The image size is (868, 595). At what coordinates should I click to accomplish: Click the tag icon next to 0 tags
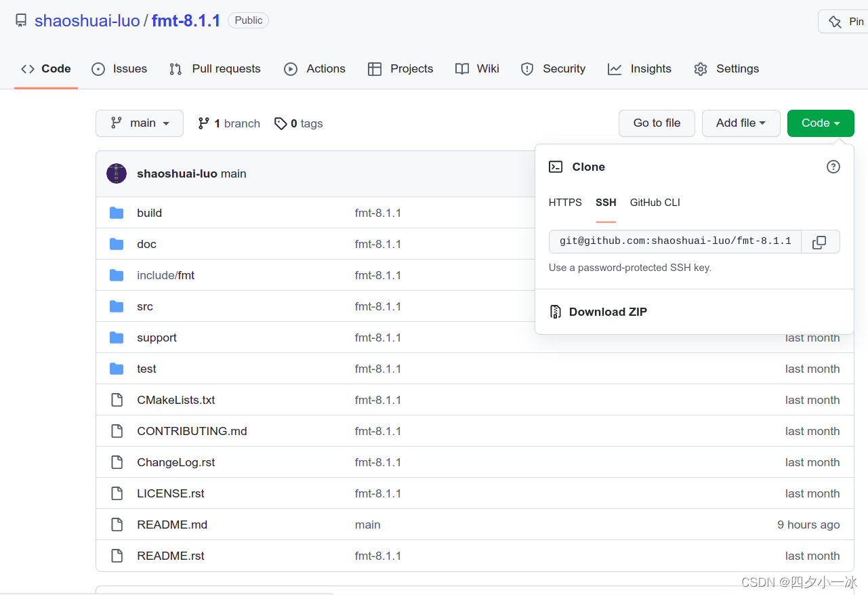click(x=281, y=123)
